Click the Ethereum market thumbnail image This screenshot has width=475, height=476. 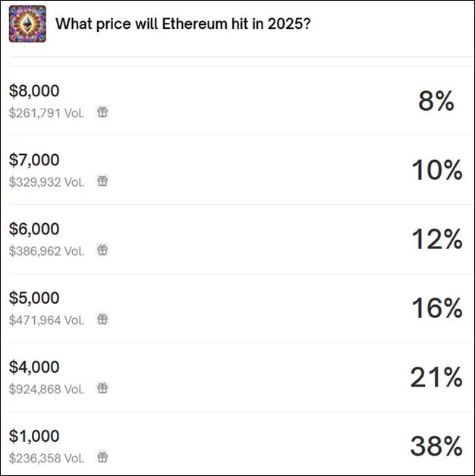(x=27, y=24)
